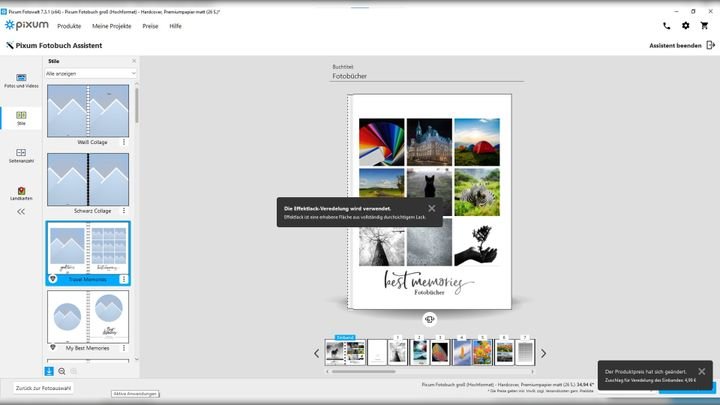Open the Produkte menu

tap(69, 26)
